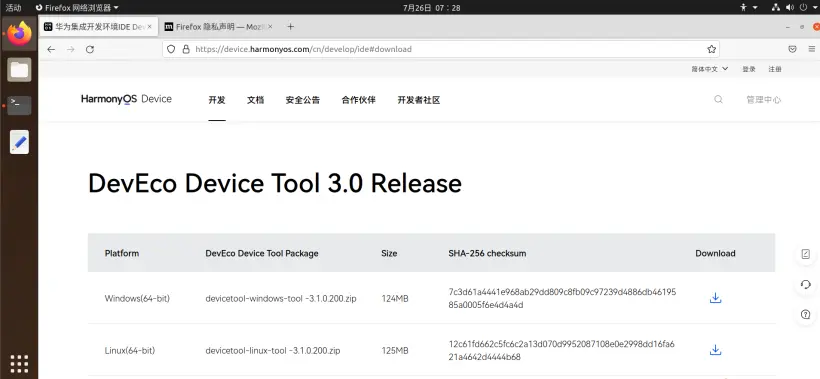Open the 安全公告 navigation item

(x=303, y=100)
